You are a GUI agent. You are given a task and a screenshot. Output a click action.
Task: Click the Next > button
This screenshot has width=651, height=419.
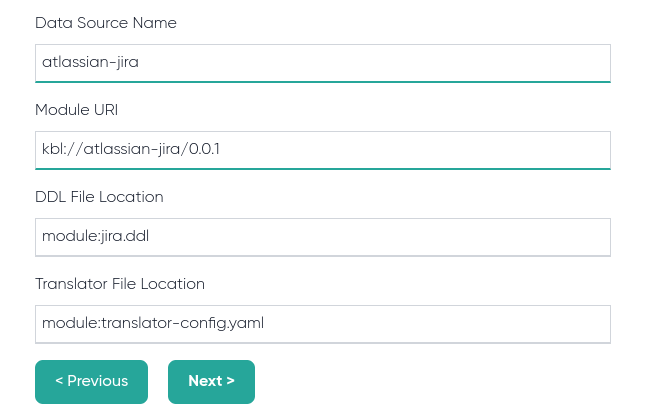click(x=211, y=382)
